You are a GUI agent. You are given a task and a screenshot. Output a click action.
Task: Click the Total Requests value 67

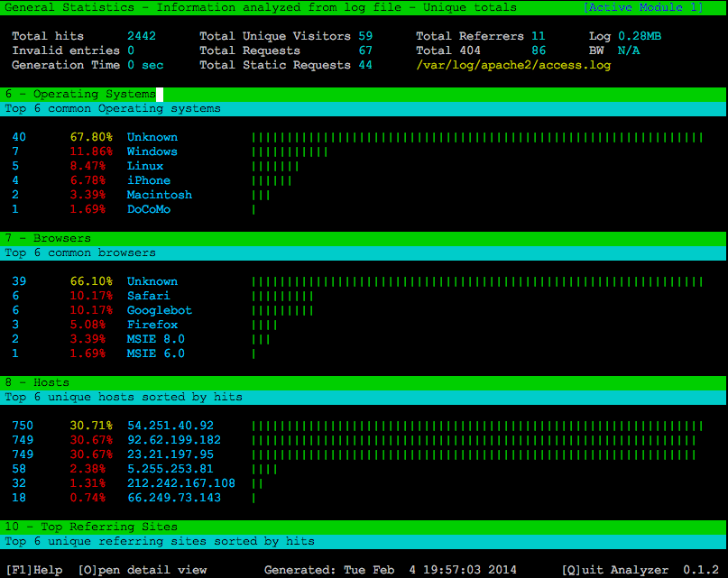click(365, 50)
